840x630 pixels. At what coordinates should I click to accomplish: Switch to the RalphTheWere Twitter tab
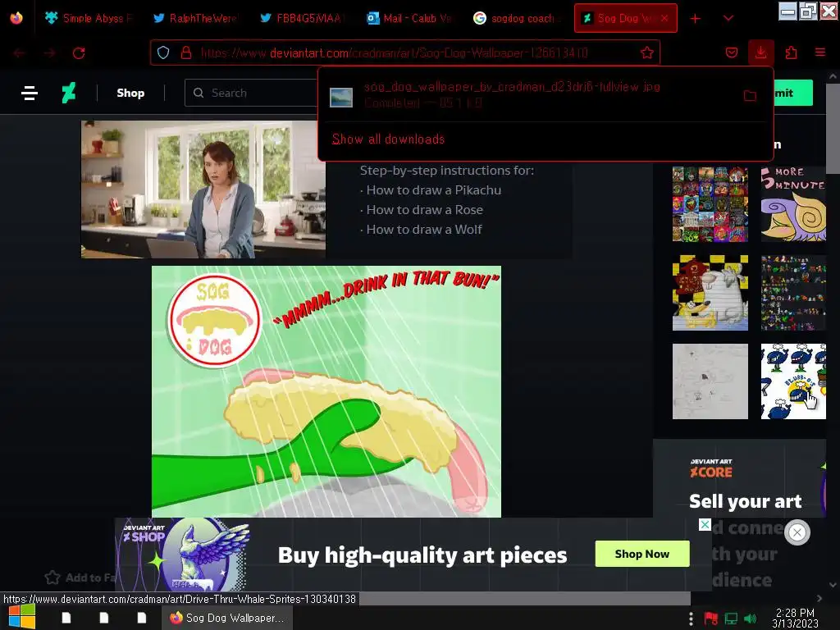click(x=194, y=18)
